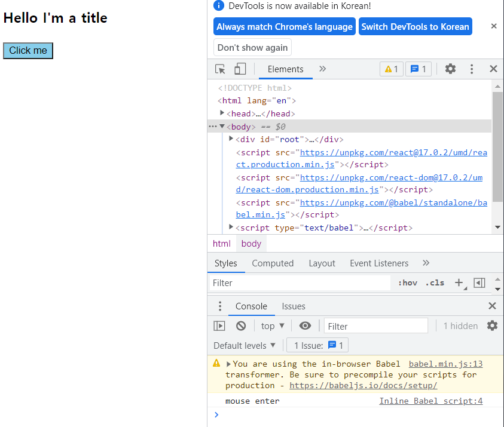Add a new style rule with plus icon
This screenshot has height=427, width=504.
tap(459, 283)
